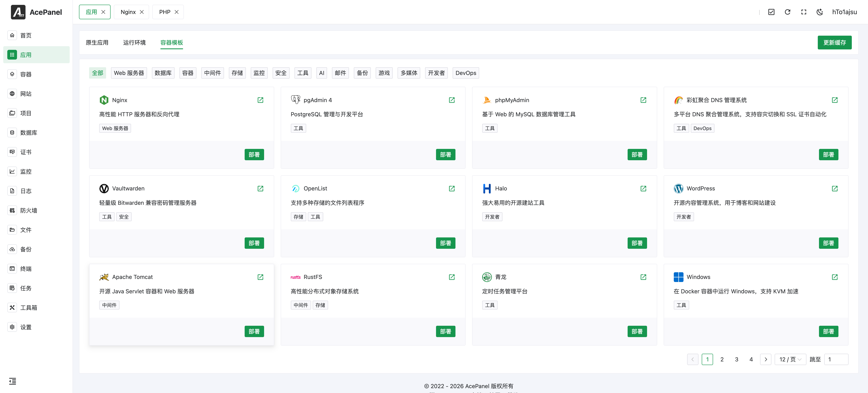The height and width of the screenshot is (393, 868).
Task: Click the 跳至 page number input field
Action: point(836,359)
